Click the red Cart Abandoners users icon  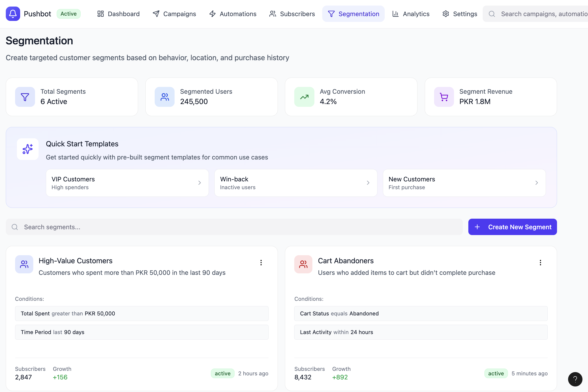(303, 264)
